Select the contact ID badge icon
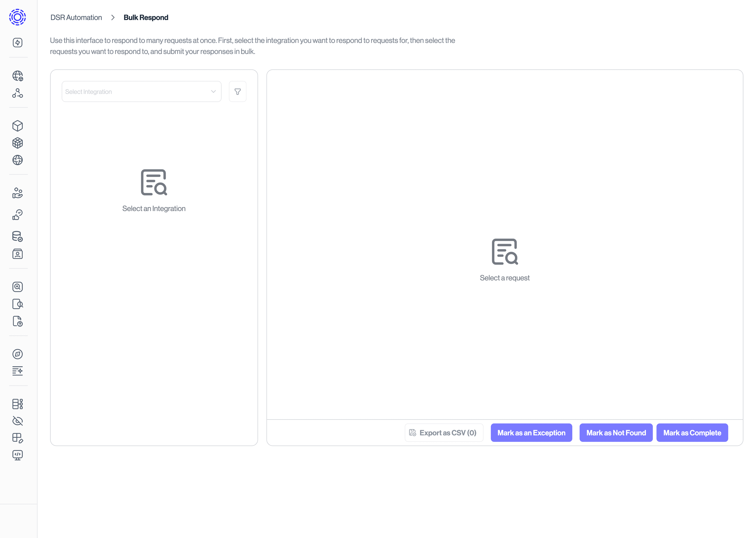The height and width of the screenshot is (538, 756). click(x=17, y=254)
